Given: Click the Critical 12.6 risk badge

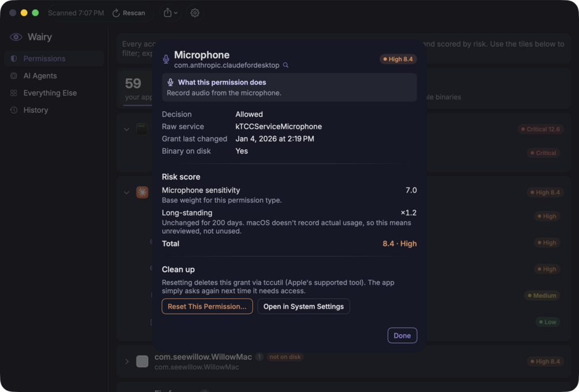Looking at the screenshot, I should point(540,129).
